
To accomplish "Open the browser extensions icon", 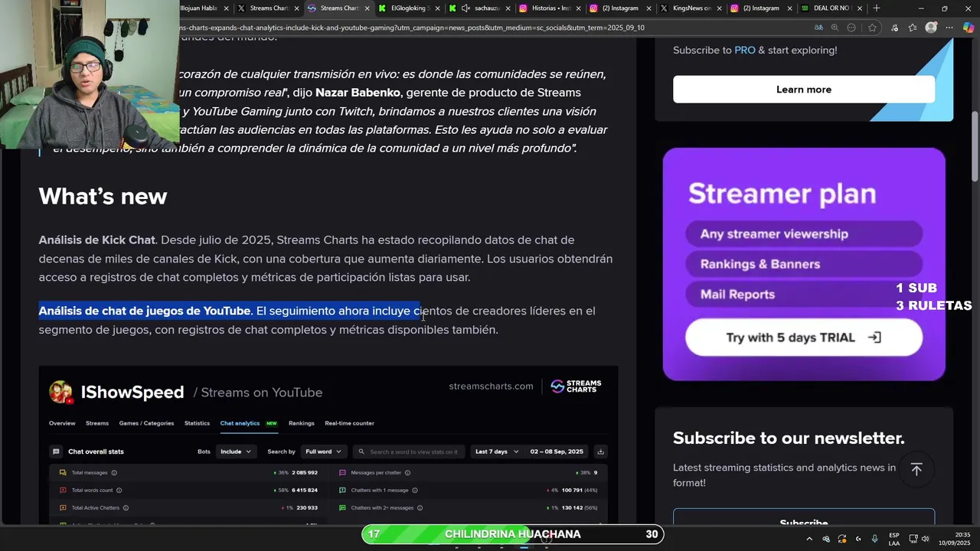I will click(893, 28).
